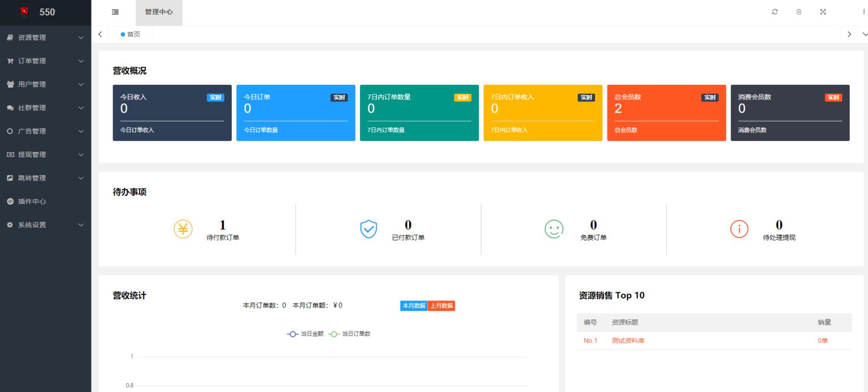
Task: Toggle the 当日金额 legend in the chart
Action: click(x=305, y=334)
